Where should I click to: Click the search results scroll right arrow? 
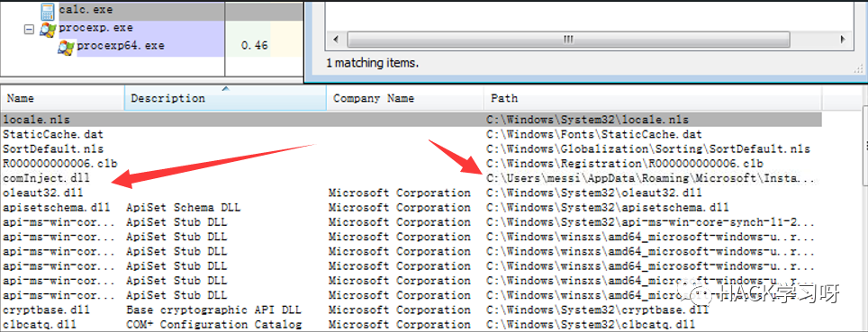[x=843, y=40]
